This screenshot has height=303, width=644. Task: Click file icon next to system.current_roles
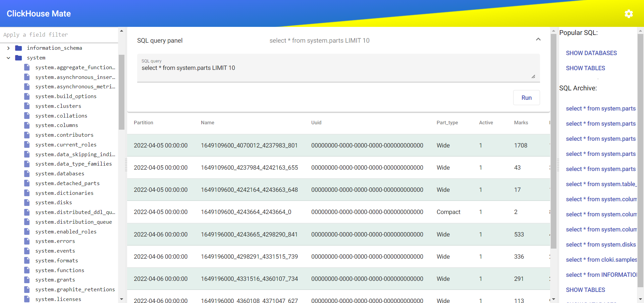[x=27, y=144]
